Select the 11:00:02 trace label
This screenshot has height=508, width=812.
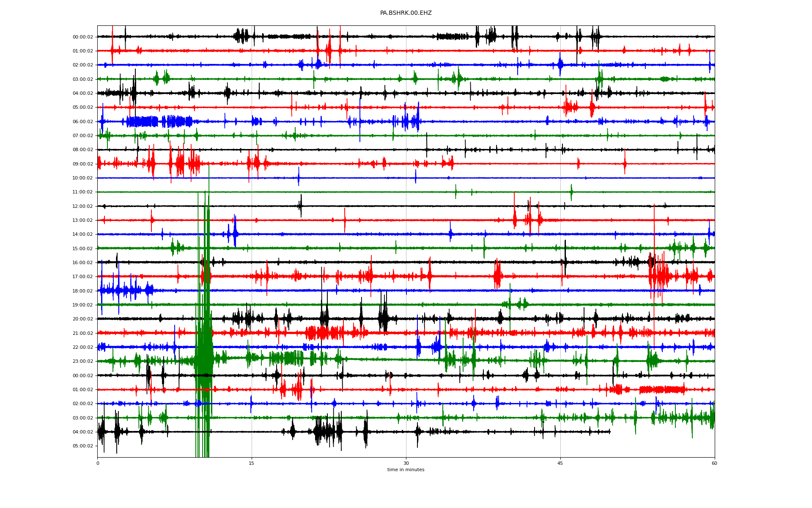pyautogui.click(x=82, y=192)
